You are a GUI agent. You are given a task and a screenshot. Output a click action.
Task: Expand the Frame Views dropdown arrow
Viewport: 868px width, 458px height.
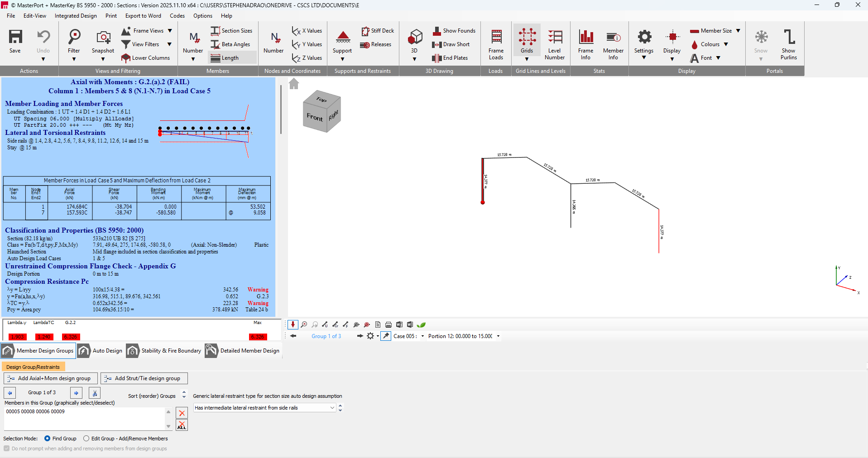point(170,31)
